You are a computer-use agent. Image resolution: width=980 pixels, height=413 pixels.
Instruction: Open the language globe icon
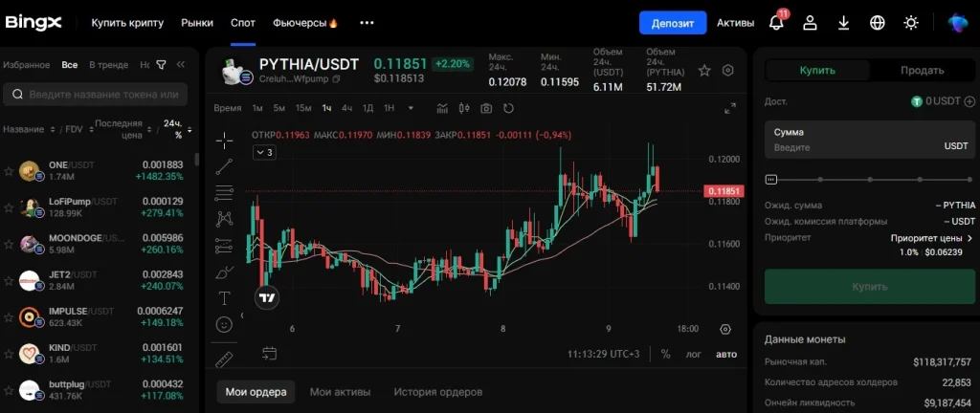(878, 23)
